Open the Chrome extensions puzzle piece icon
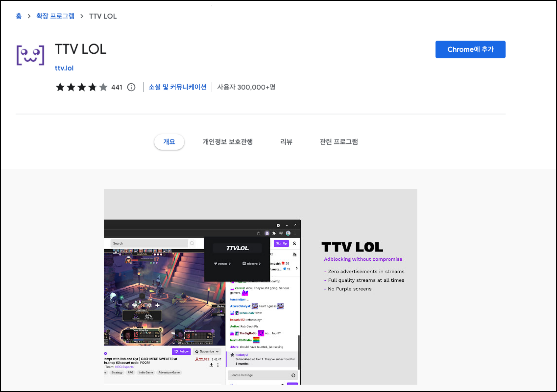 [274, 233]
